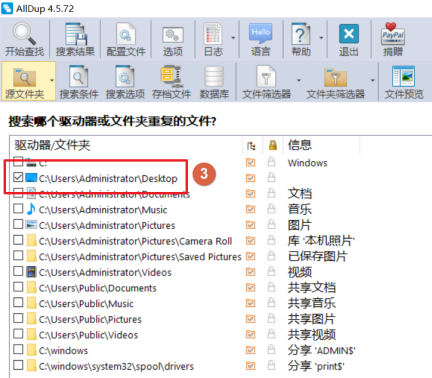Open the 日志 log icon
This screenshot has height=378, width=432.
(x=213, y=39)
